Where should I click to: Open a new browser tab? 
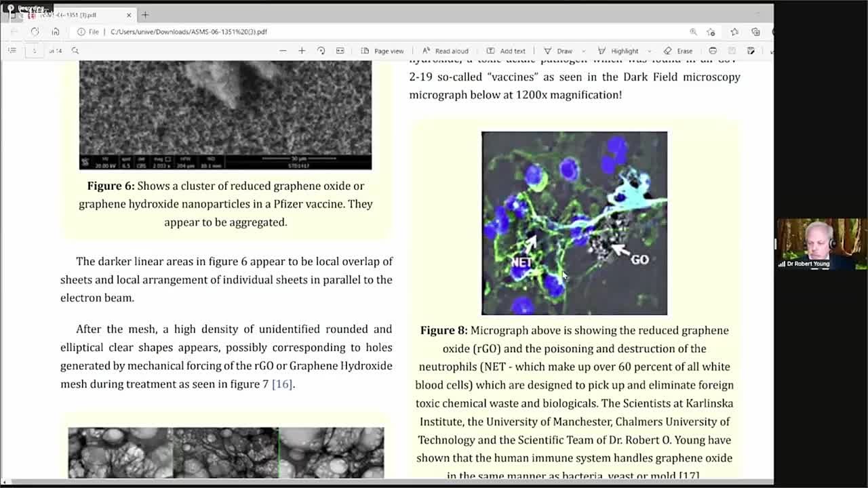[x=145, y=14]
